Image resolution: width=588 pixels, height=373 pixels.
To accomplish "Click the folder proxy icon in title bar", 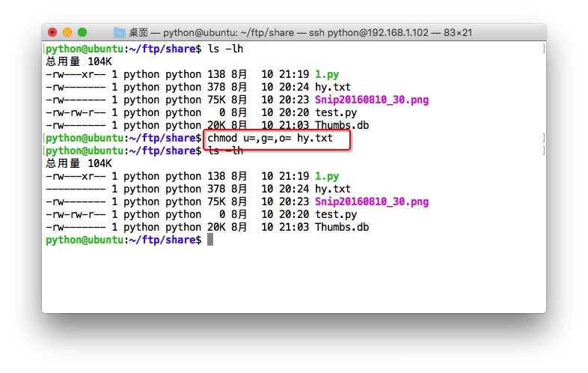I will tap(120, 33).
